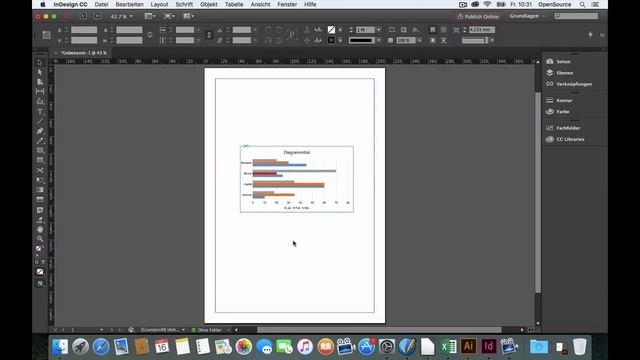Screen dimensions: 640x360
Task: Select the Pen tool
Action: [x=40, y=131]
